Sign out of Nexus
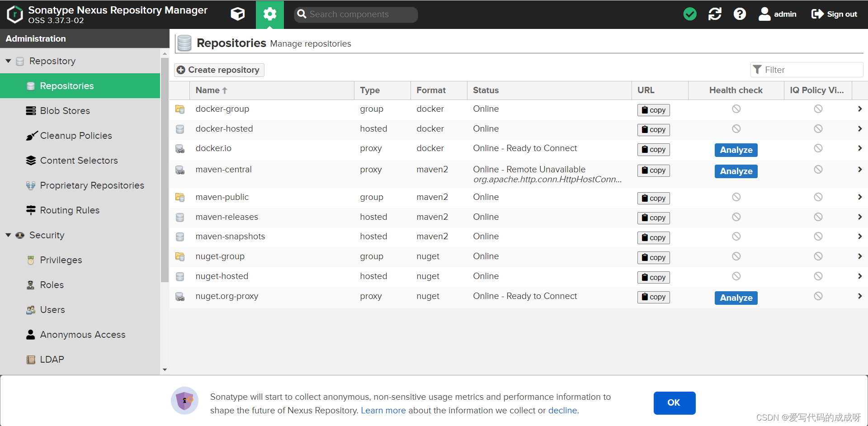Screen dimensions: 868x426 (834, 14)
